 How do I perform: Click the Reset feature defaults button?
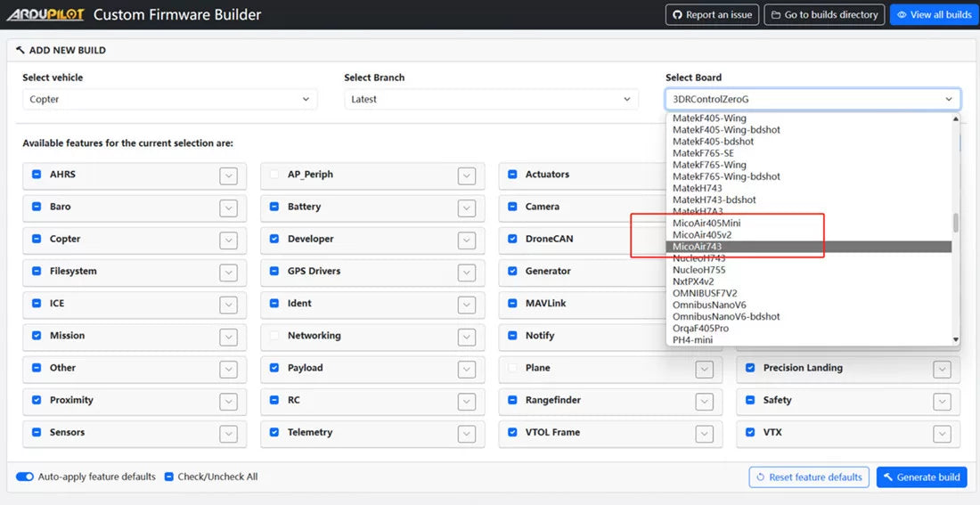click(x=809, y=477)
